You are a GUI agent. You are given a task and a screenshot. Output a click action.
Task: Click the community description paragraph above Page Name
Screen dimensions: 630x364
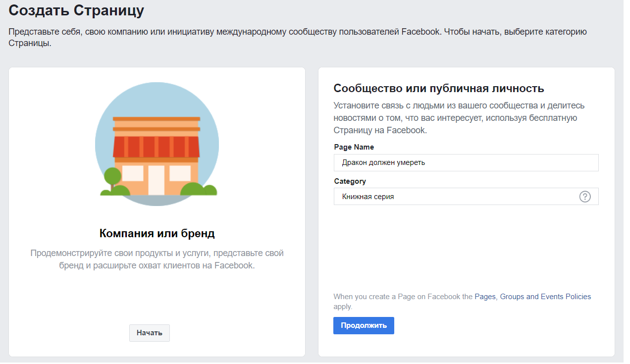pyautogui.click(x=459, y=118)
